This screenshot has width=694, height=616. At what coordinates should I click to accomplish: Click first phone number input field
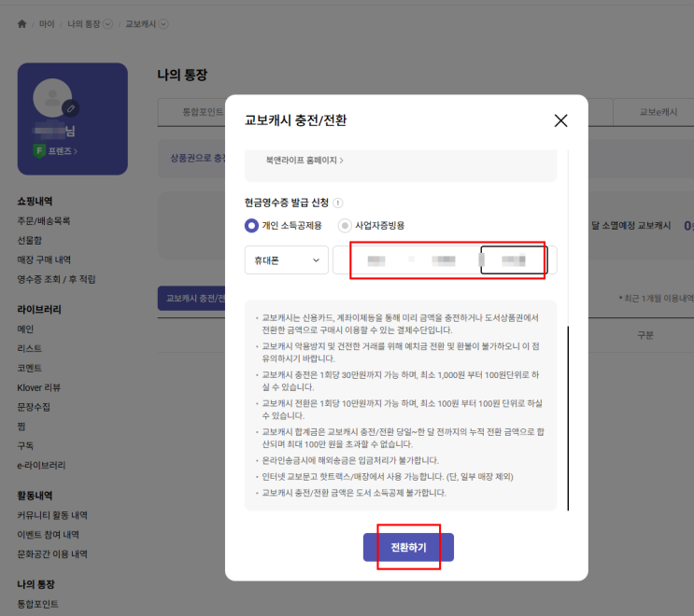click(x=376, y=260)
